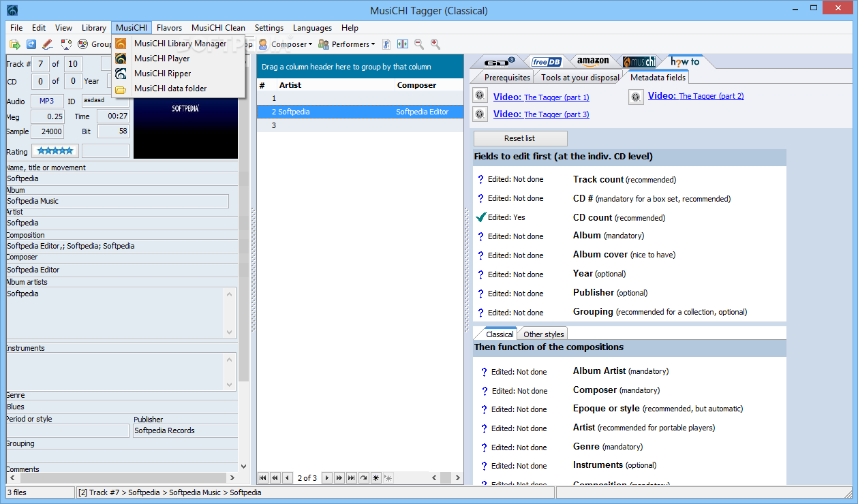Open the freeDB tab
Viewport: 858px width, 504px height.
tap(547, 61)
